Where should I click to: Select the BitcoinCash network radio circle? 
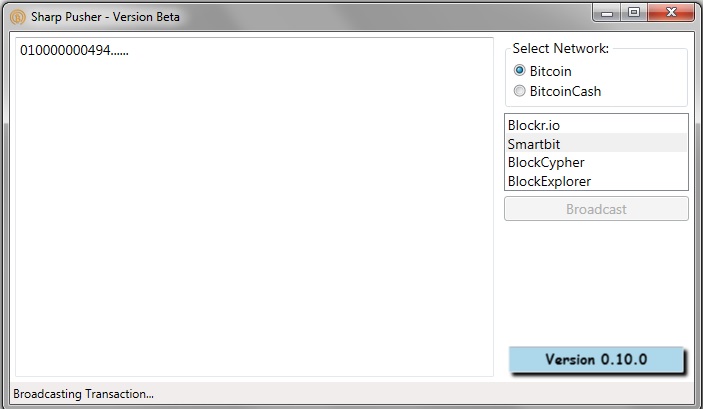tap(519, 91)
